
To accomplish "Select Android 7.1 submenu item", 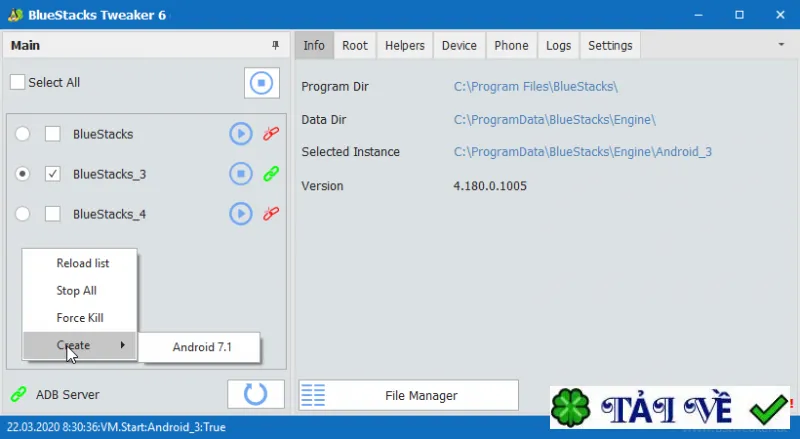I will 199,347.
